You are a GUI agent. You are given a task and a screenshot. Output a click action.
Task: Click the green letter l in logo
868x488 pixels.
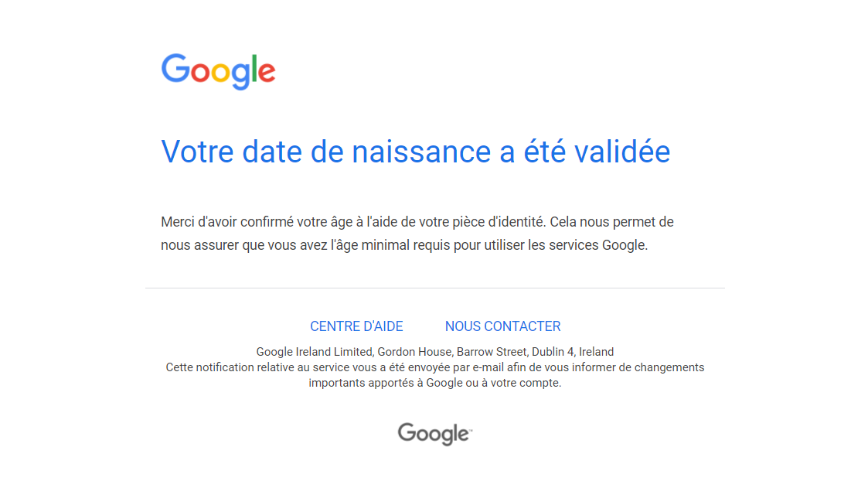(254, 69)
